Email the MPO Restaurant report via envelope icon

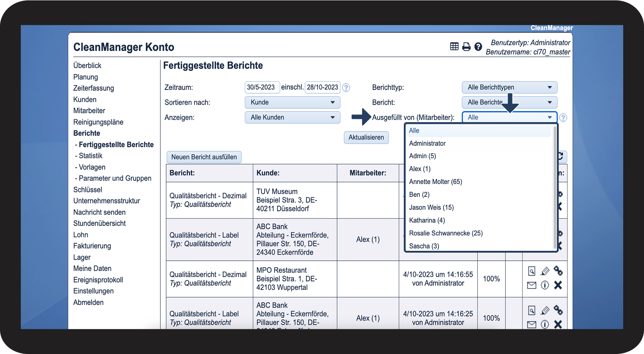[x=532, y=285]
